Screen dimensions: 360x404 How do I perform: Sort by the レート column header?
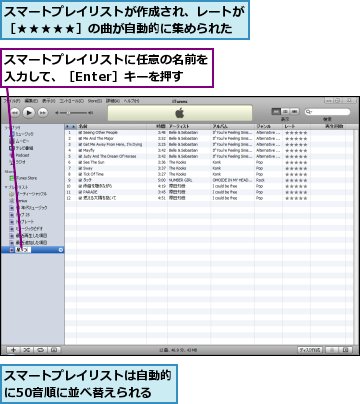296,126
